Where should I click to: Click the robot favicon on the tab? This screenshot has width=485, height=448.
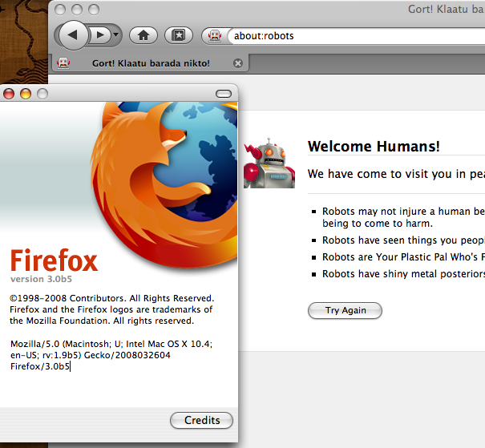(x=63, y=63)
